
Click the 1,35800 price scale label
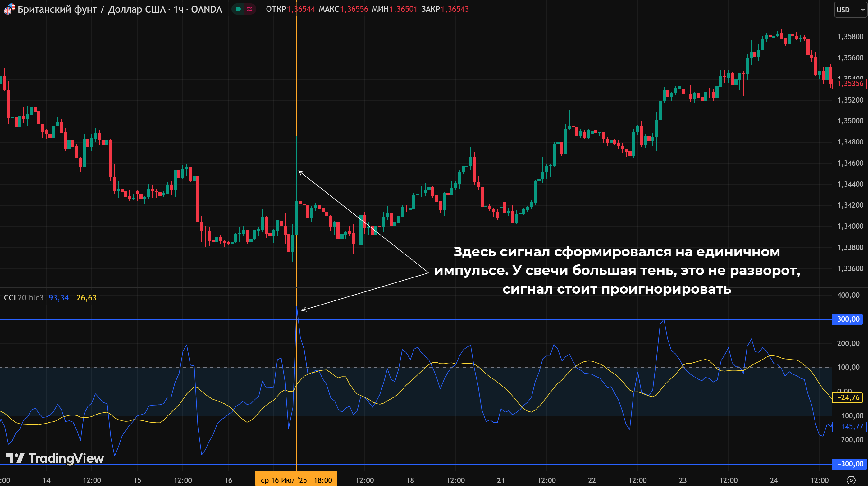850,36
